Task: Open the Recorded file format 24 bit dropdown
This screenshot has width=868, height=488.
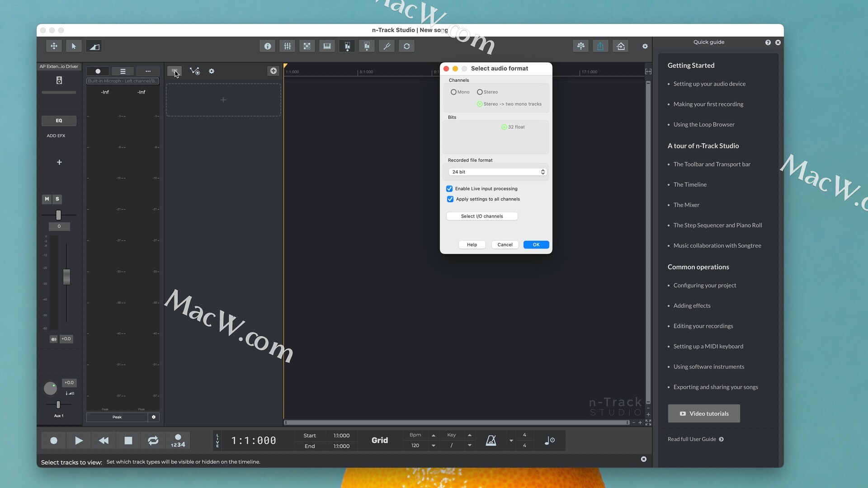Action: click(498, 172)
